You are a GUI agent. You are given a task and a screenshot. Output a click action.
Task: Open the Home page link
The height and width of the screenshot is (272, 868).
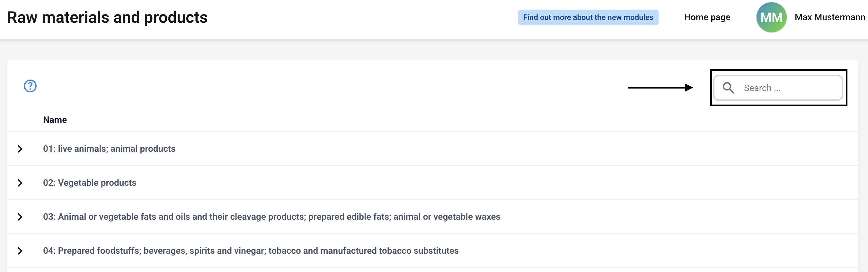[x=707, y=17]
